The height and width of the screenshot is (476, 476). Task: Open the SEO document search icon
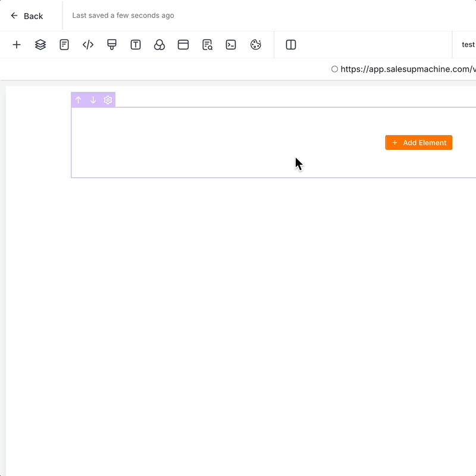coord(207,45)
